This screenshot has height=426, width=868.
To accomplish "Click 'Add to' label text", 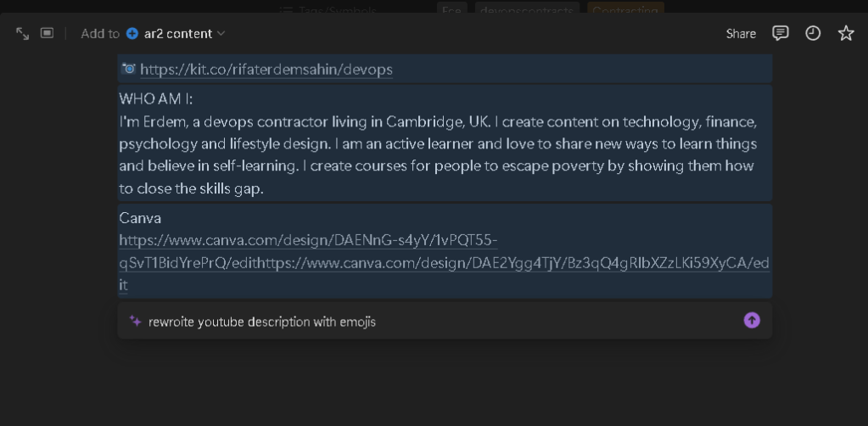I will tap(100, 34).
